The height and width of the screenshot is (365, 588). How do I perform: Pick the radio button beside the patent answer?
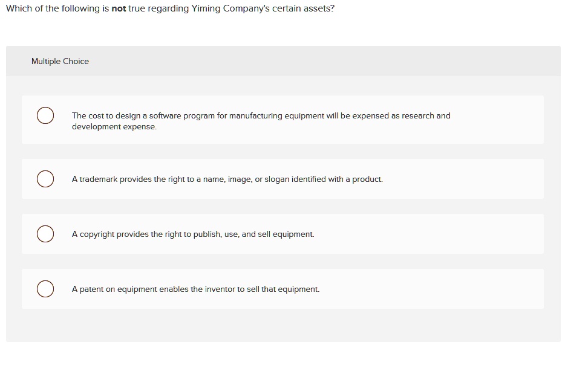click(44, 289)
